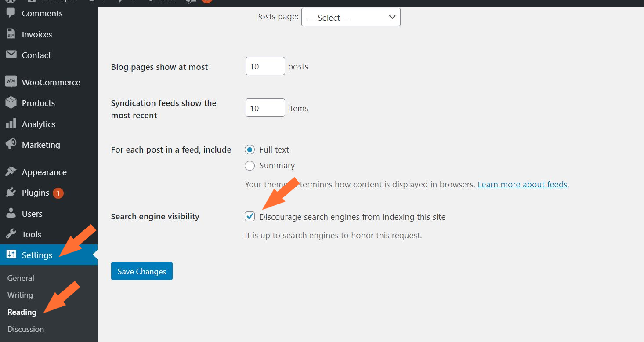Expand the Tools menu
This screenshot has height=342, width=644.
[30, 234]
